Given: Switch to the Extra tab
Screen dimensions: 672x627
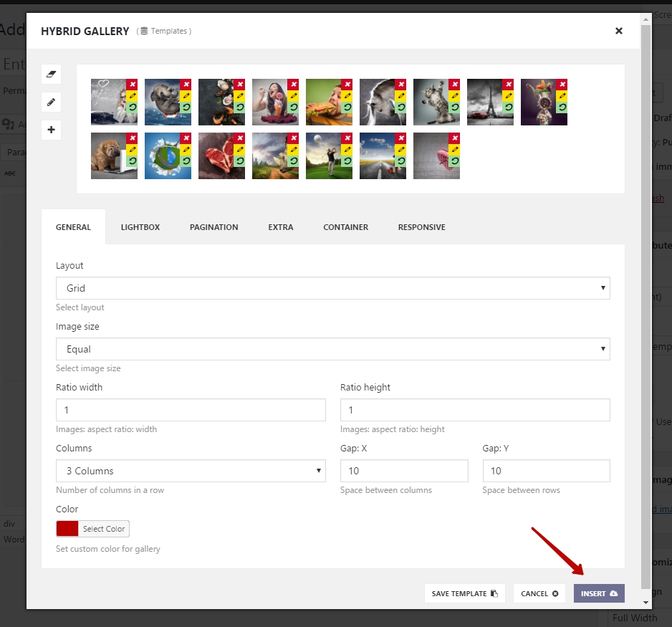Looking at the screenshot, I should click(x=281, y=227).
